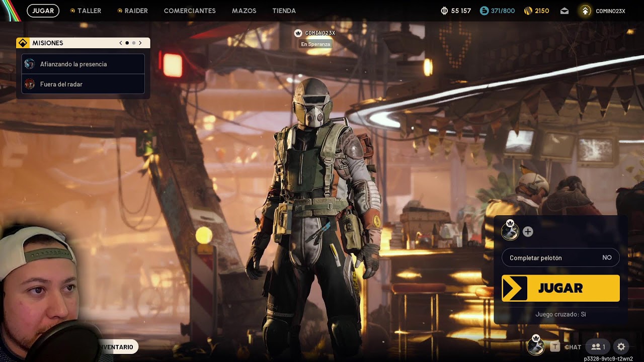Select the first missions page dot
The height and width of the screenshot is (362, 644).
tap(127, 43)
